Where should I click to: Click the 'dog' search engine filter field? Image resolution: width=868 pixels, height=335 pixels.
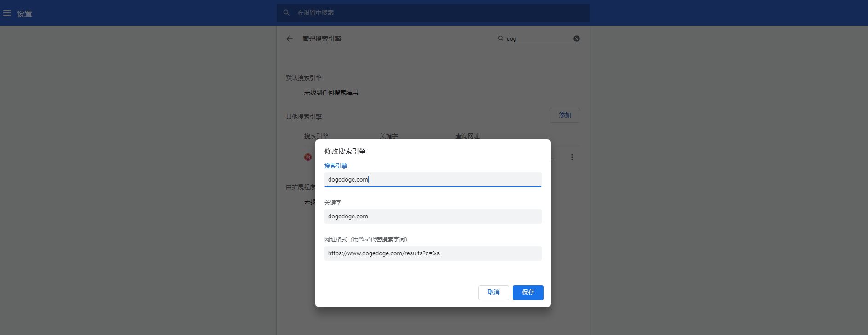[539, 39]
